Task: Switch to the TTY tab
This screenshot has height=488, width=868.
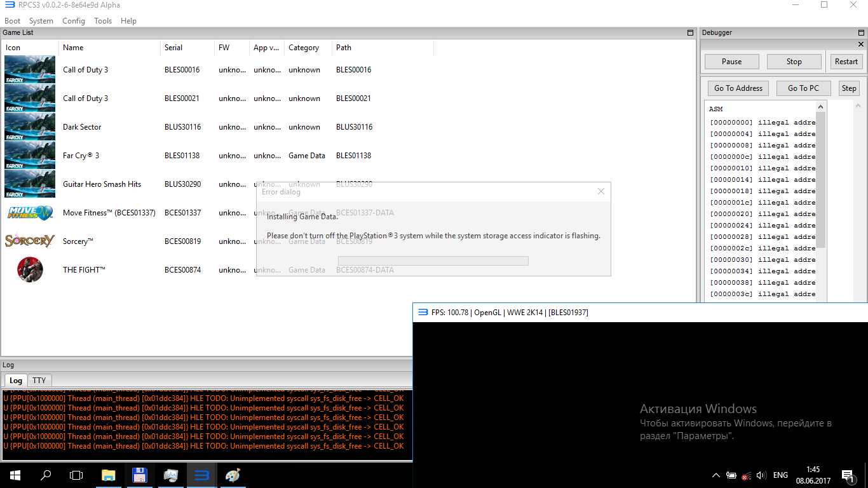Action: pyautogui.click(x=39, y=380)
